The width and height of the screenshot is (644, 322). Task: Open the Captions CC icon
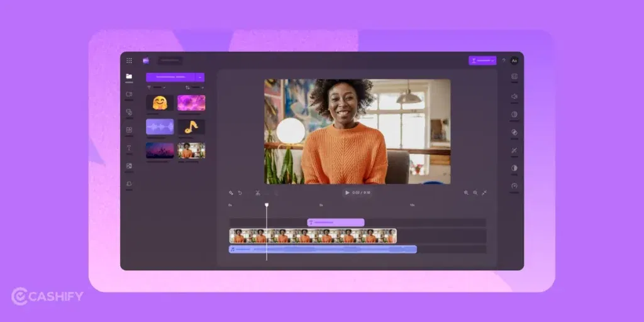(514, 76)
